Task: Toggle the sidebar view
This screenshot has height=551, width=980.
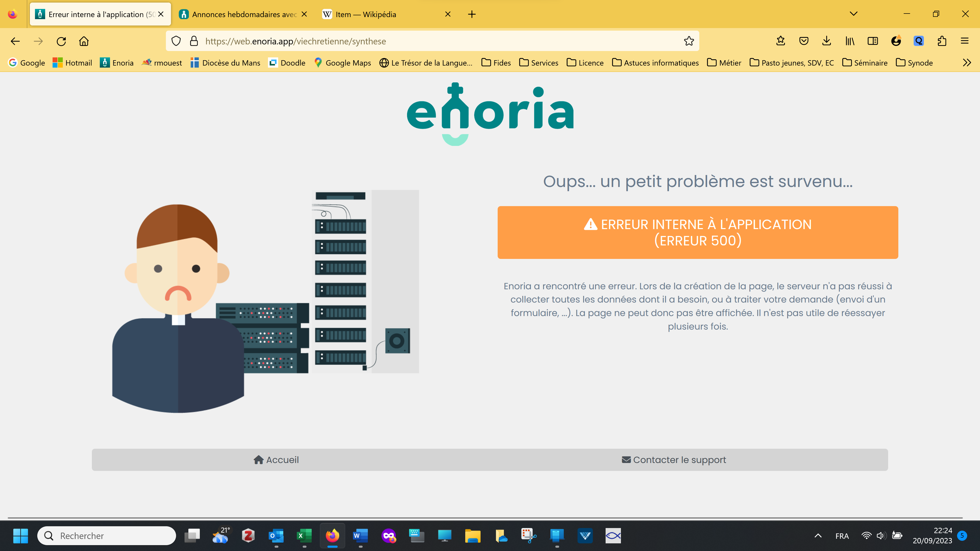Action: tap(873, 41)
